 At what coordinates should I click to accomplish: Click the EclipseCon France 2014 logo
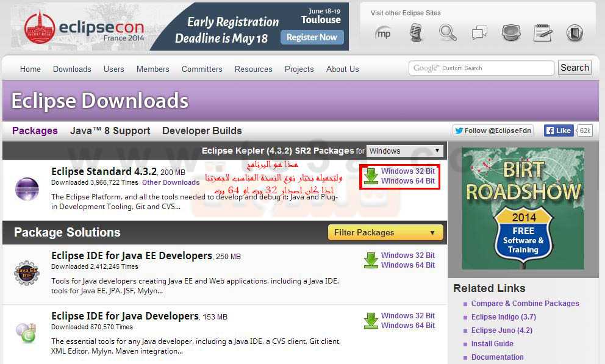tap(84, 28)
